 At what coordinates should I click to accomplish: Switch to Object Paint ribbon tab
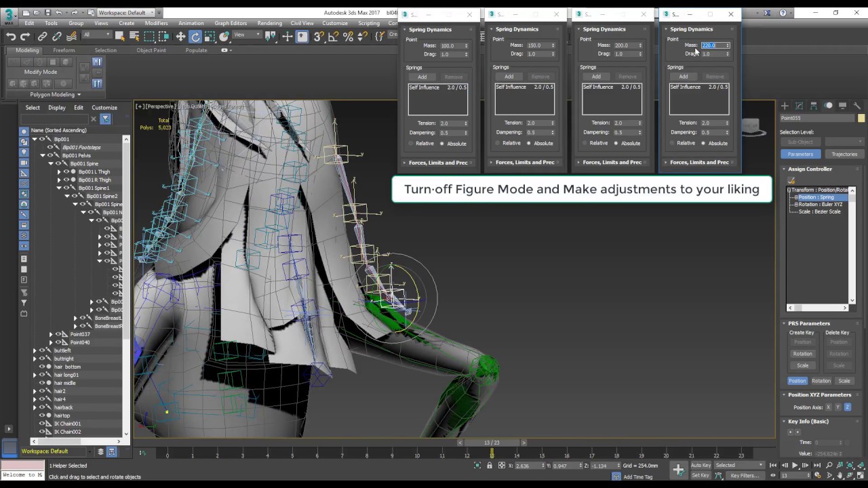pyautogui.click(x=151, y=50)
